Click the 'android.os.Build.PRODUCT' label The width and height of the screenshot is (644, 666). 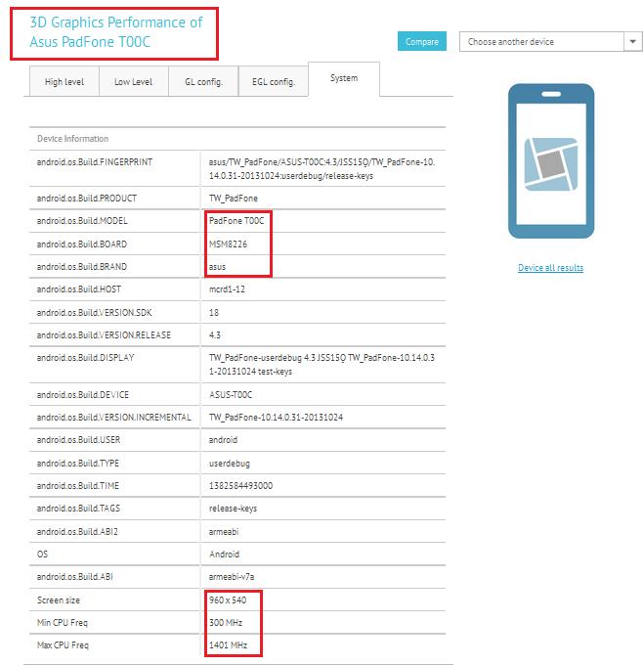[87, 198]
